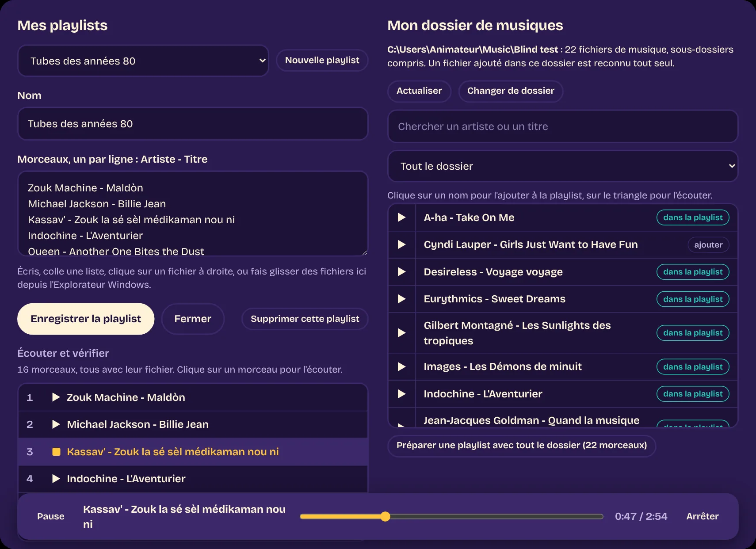Viewport: 756px width, 549px height.
Task: Refresh folder with Actualiser
Action: pyautogui.click(x=419, y=91)
